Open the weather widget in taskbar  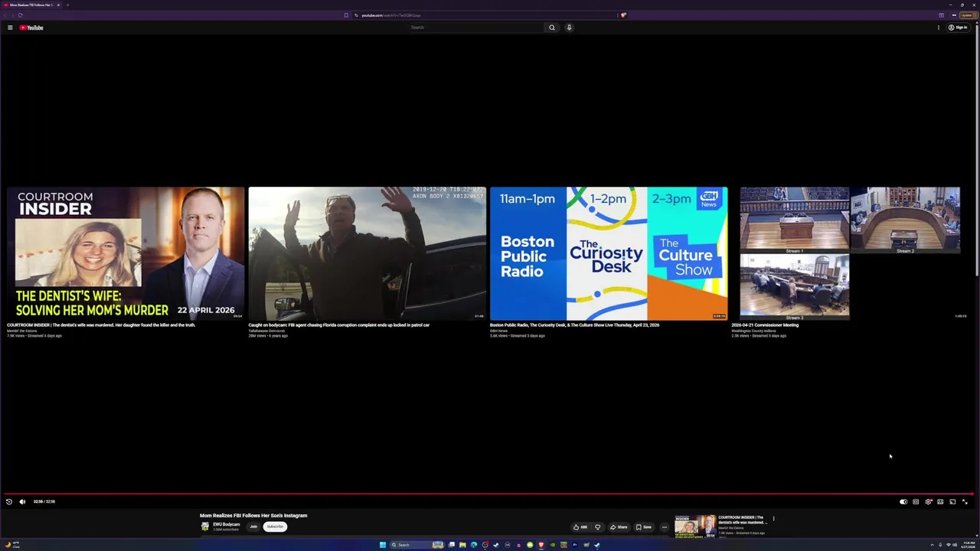click(12, 545)
